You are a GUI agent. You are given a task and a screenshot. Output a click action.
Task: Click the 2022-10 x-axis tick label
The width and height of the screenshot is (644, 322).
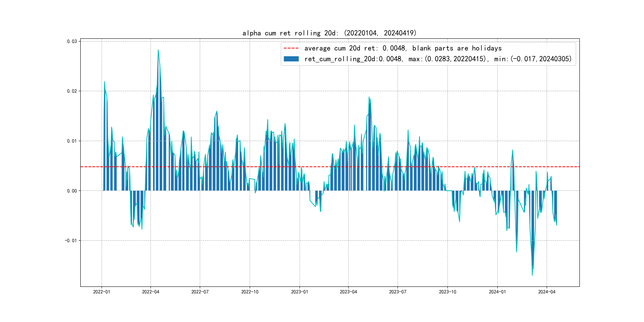coord(249,292)
